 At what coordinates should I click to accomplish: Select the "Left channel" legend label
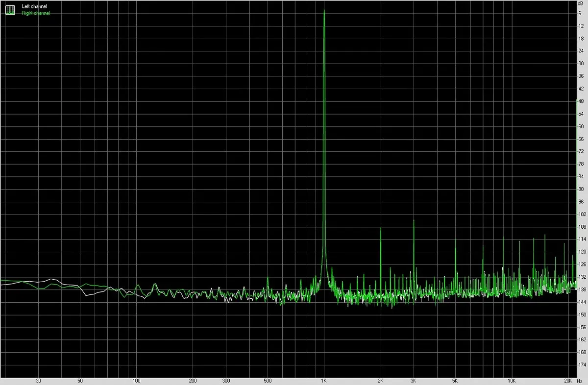pyautogui.click(x=34, y=6)
